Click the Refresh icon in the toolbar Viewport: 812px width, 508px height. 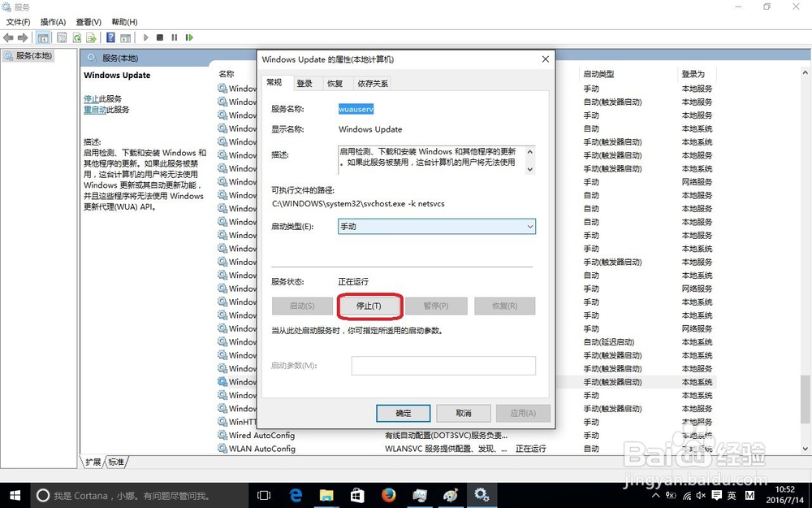(x=76, y=37)
